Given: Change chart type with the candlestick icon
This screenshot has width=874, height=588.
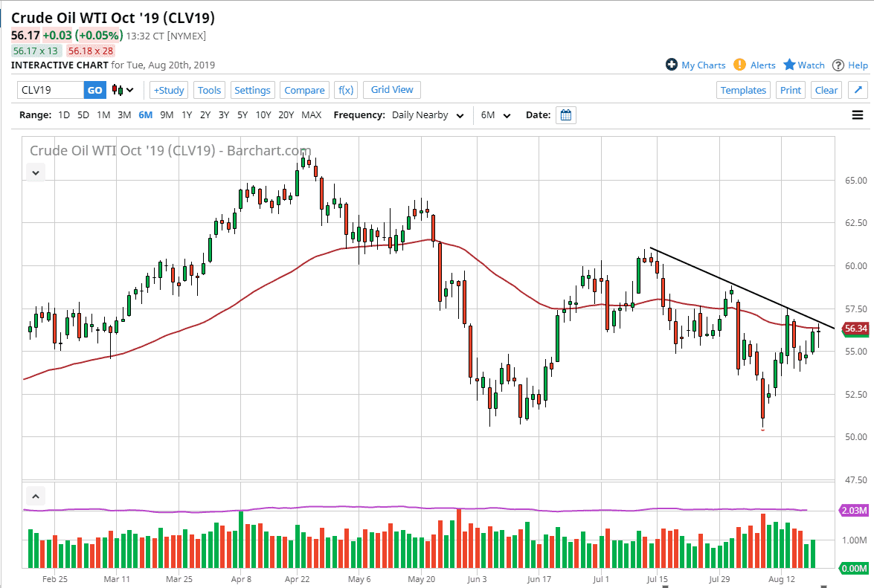Looking at the screenshot, I should tap(123, 90).
